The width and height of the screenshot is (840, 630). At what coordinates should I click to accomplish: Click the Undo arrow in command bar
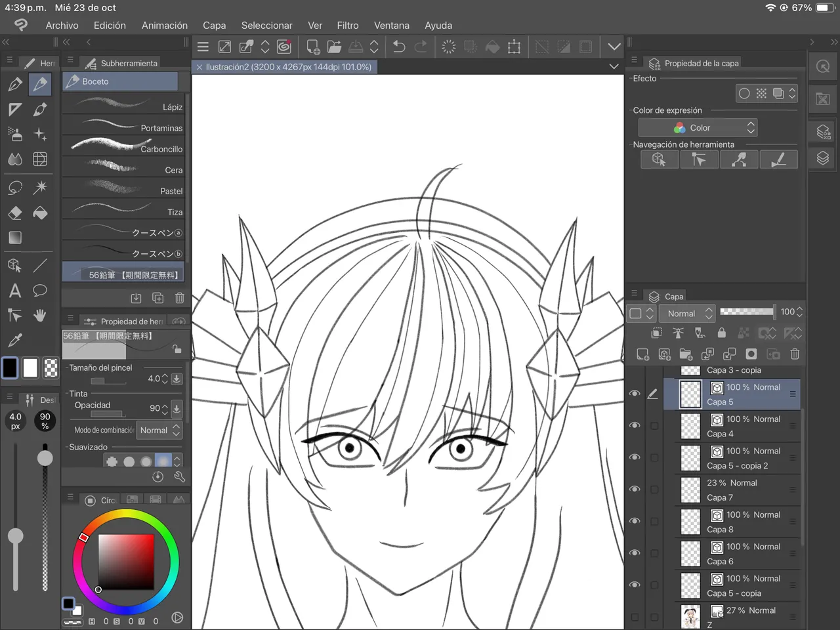pyautogui.click(x=398, y=47)
